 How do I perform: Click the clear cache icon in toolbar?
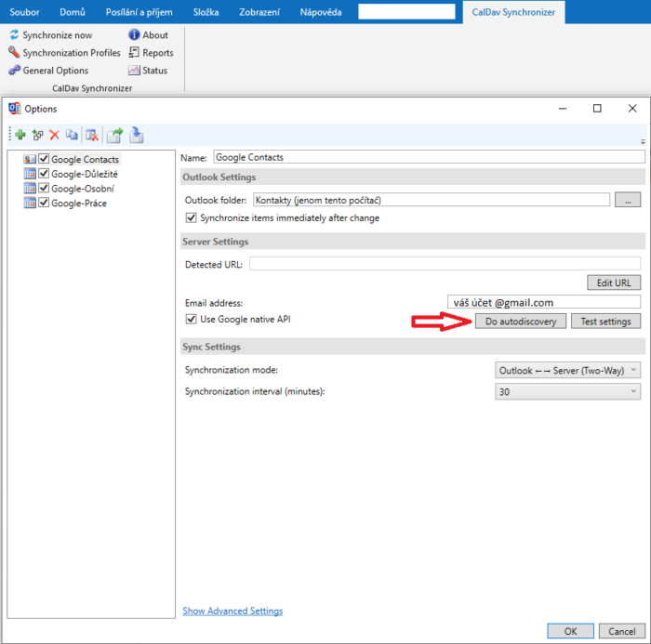92,135
